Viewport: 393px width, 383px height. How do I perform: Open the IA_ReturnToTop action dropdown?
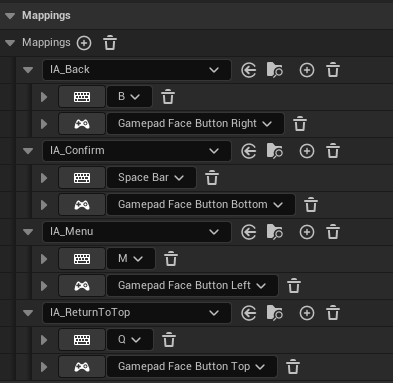[x=137, y=313]
